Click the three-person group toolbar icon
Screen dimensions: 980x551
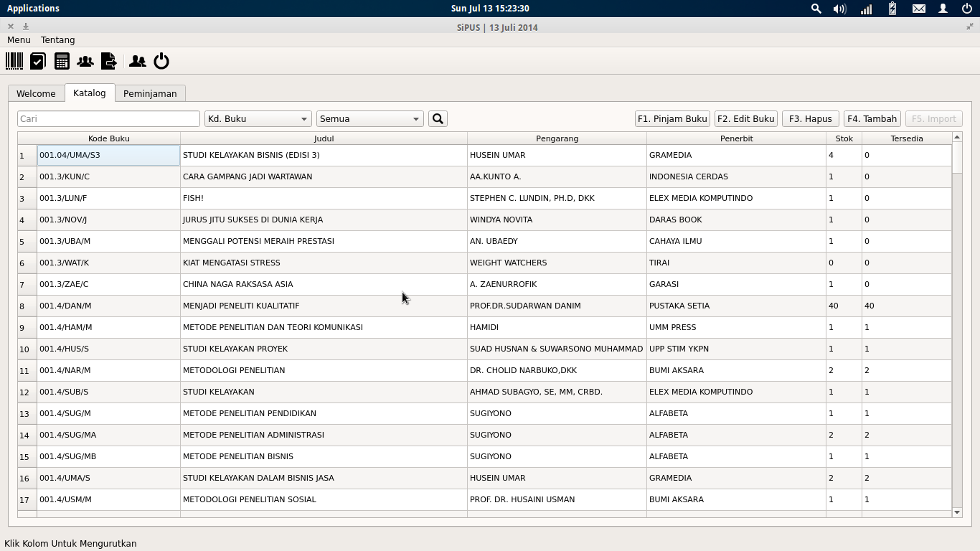[x=85, y=61]
